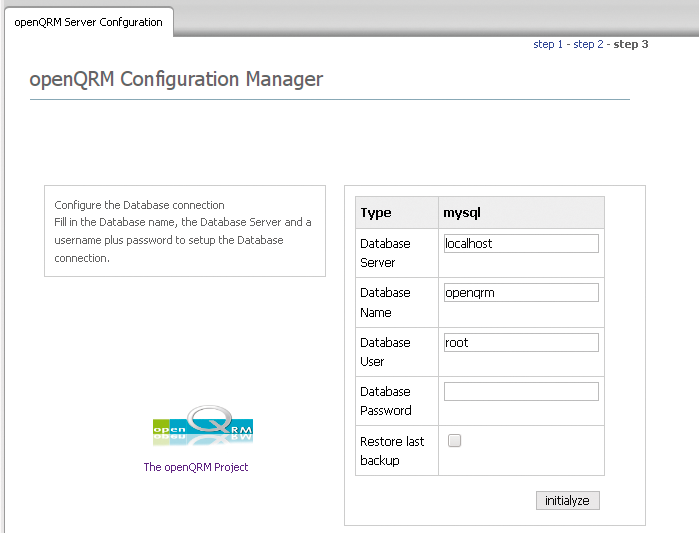Click the Database User label
Viewport: 699px width, 533px height.
coord(385,352)
